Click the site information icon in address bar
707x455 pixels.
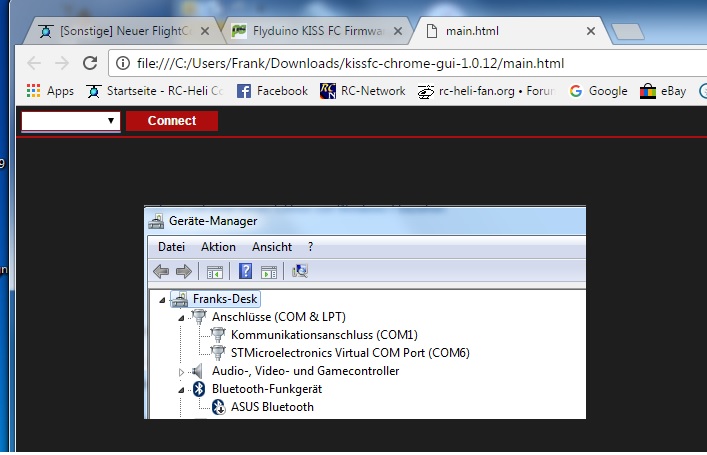(123, 63)
